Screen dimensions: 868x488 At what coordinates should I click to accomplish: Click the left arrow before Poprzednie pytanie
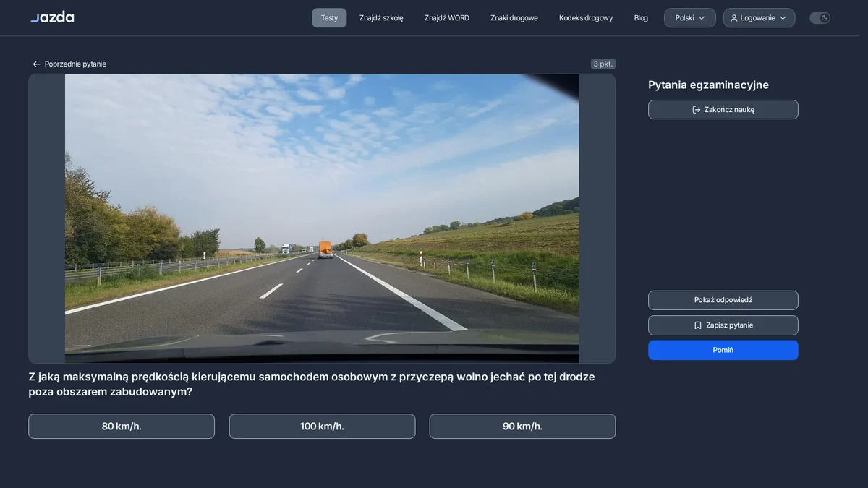(x=36, y=64)
